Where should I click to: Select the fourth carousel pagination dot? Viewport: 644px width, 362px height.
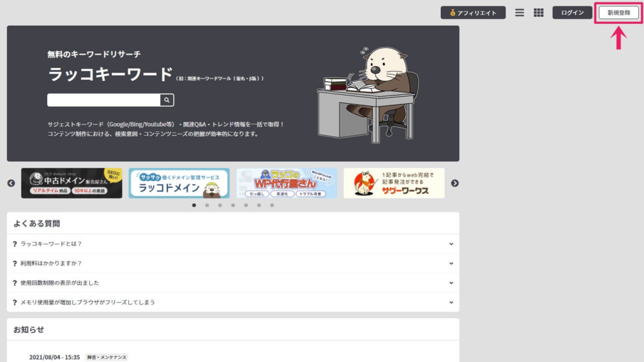click(233, 206)
